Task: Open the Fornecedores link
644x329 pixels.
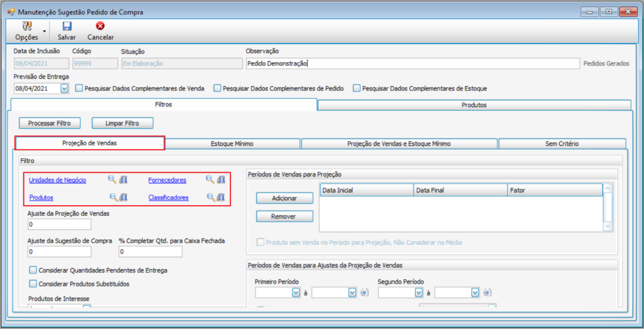Action: coord(167,180)
